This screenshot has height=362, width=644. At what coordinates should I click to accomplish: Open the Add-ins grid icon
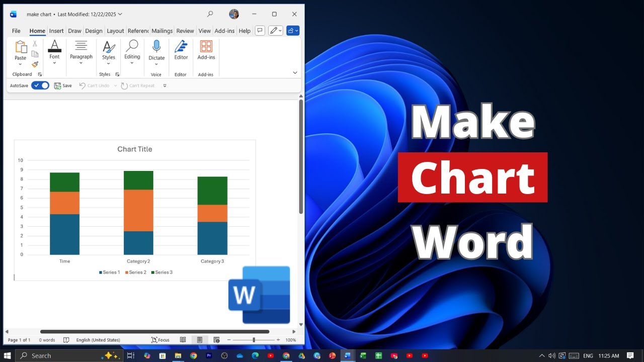(206, 47)
